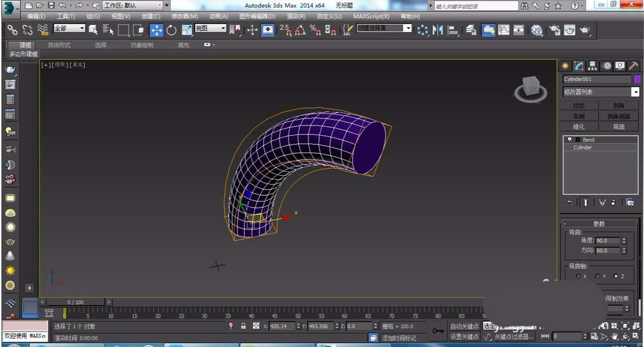Viewport: 644px width, 347px height.
Task: Set bend axis to X
Action: [x=578, y=276]
